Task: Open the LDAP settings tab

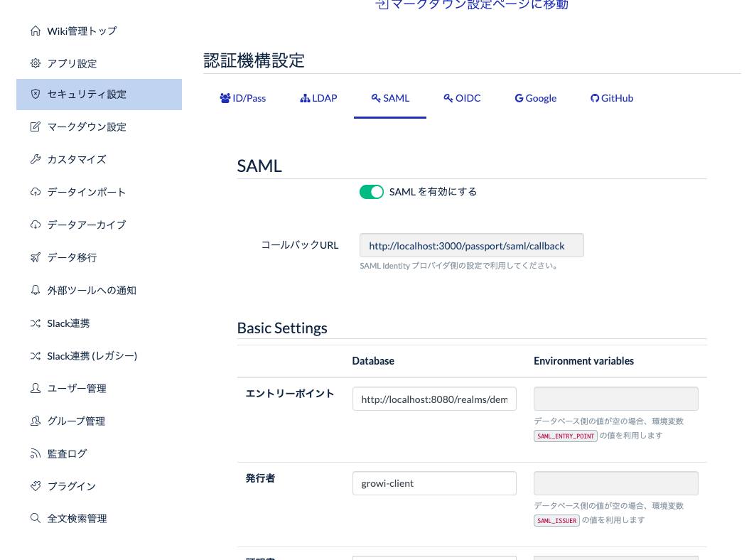Action: click(318, 98)
